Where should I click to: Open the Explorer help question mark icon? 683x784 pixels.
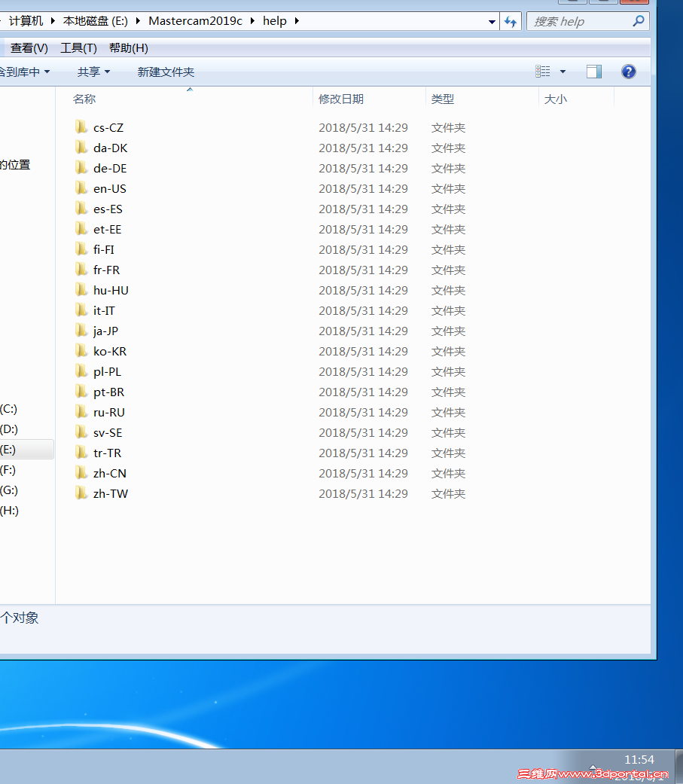click(629, 72)
